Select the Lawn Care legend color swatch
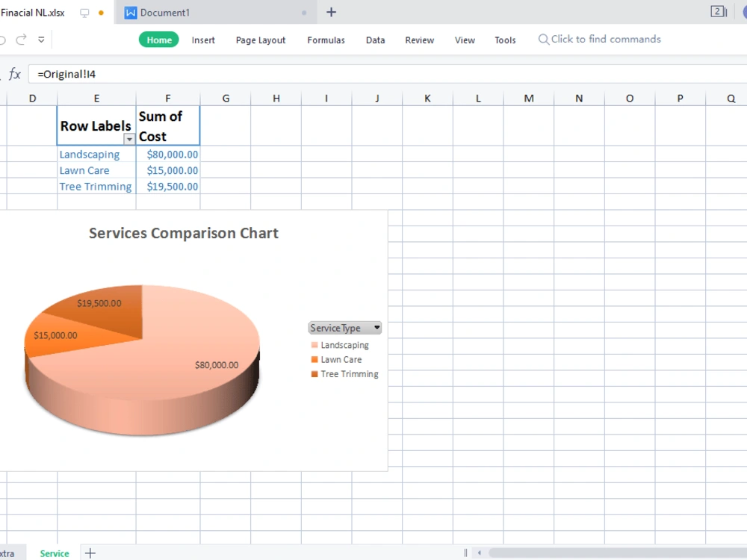Viewport: 747px width, 560px height. pyautogui.click(x=314, y=360)
